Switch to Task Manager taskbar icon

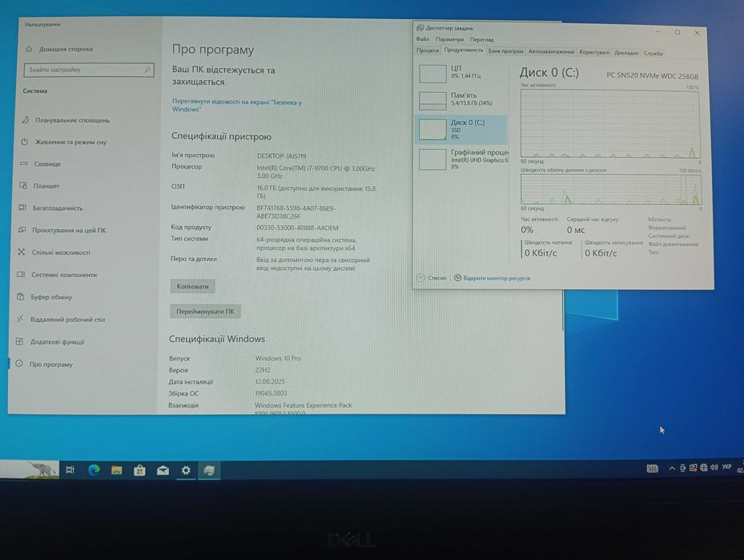(209, 470)
